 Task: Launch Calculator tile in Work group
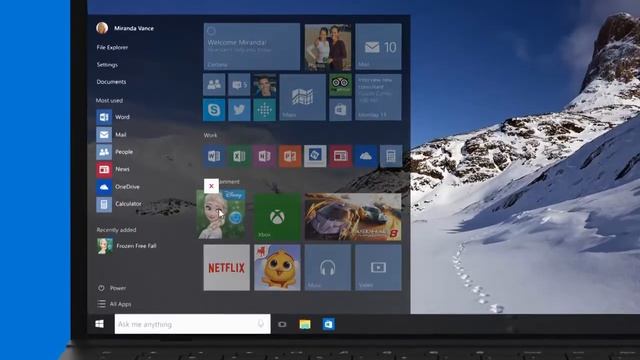click(x=391, y=156)
